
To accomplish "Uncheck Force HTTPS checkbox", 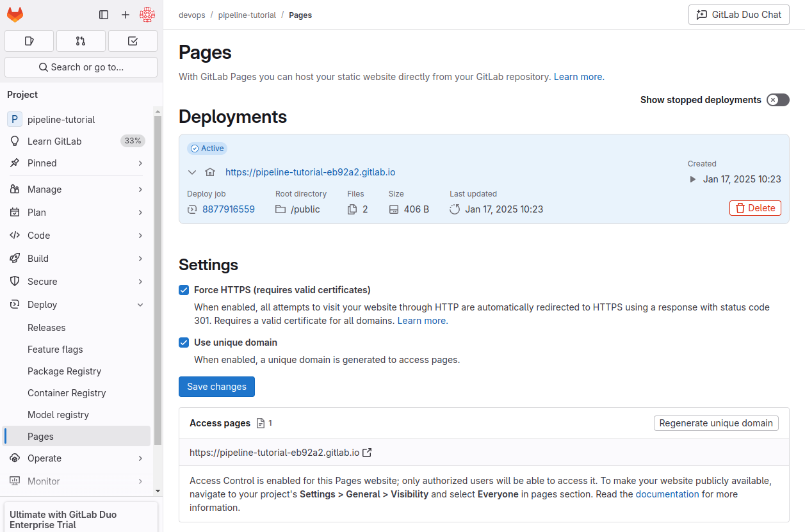I will (184, 290).
